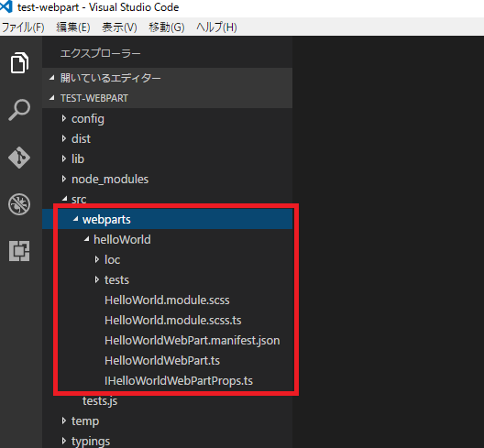
Task: Expand the config folder arrow
Action: [x=63, y=118]
